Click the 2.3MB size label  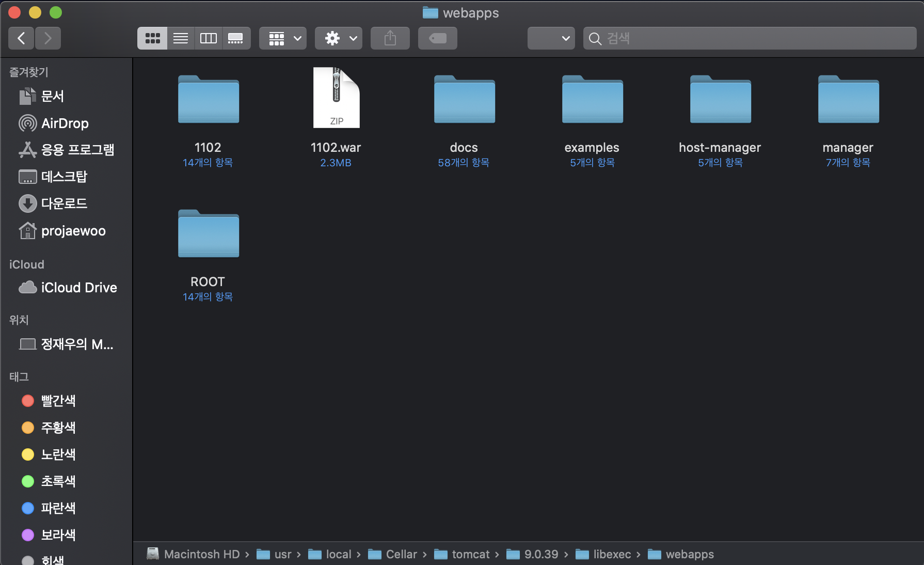coord(336,163)
